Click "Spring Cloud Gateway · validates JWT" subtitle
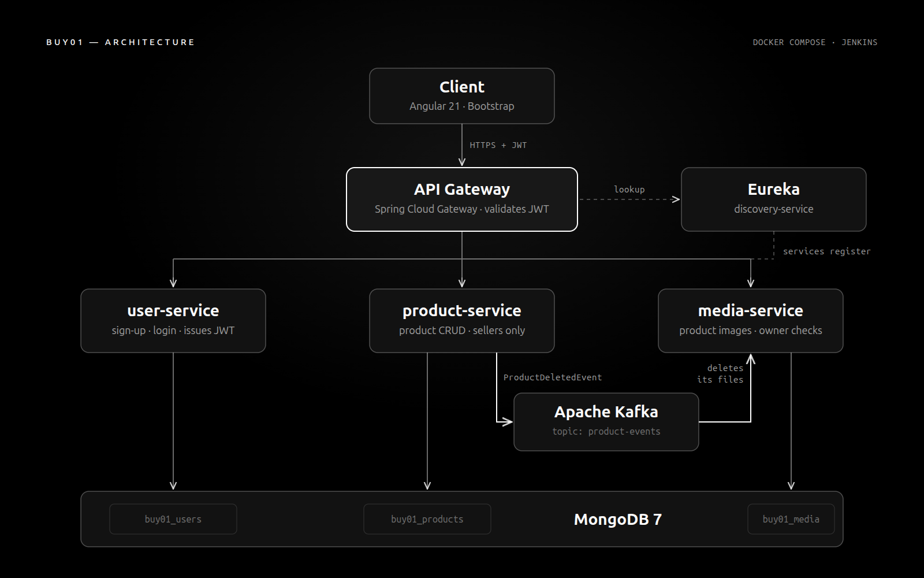The image size is (924, 578). pyautogui.click(x=462, y=209)
